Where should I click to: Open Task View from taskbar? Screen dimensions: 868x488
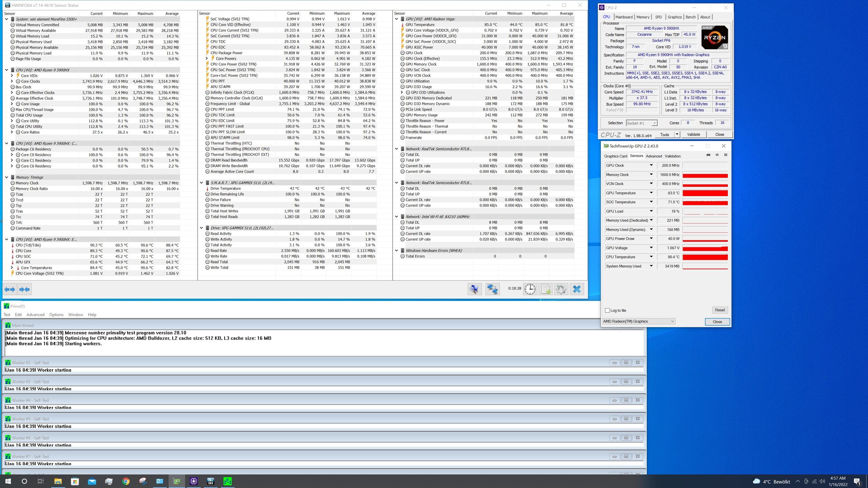pos(41,481)
